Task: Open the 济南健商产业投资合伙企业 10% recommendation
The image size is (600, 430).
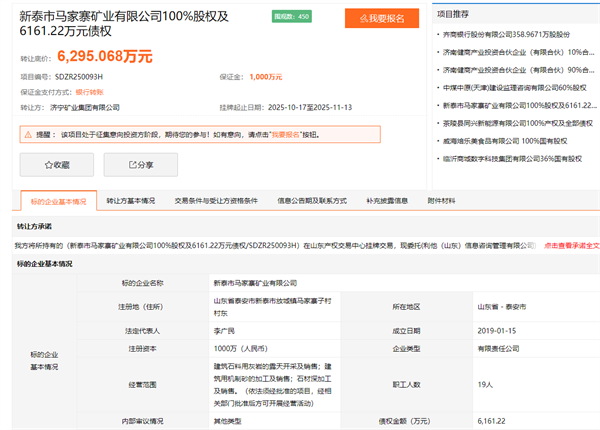Action: (518, 51)
